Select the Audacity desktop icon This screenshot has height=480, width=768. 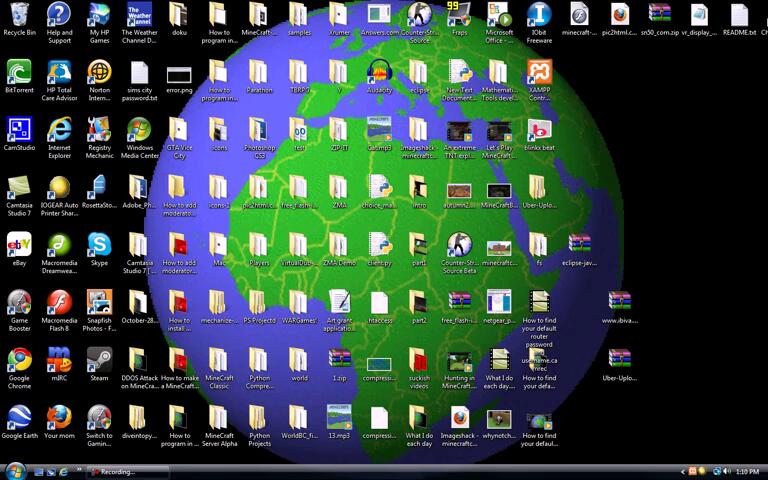379,73
